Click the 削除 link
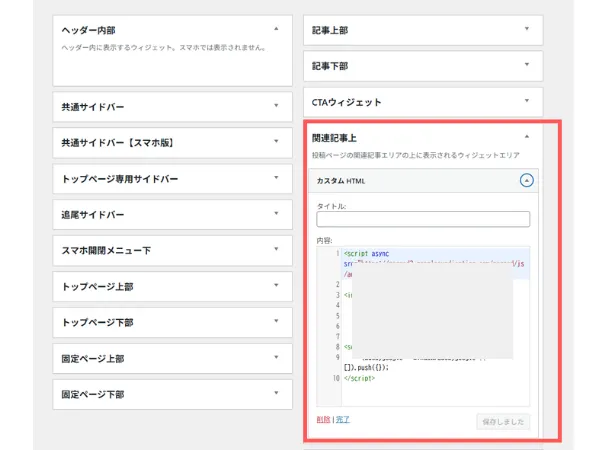Image resolution: width=600 pixels, height=450 pixels. 323,421
